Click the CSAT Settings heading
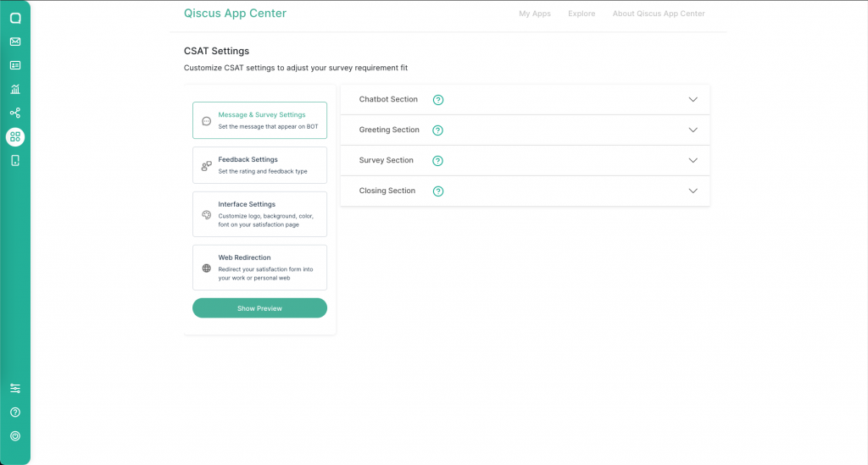Viewport: 868px width, 465px height. point(216,51)
